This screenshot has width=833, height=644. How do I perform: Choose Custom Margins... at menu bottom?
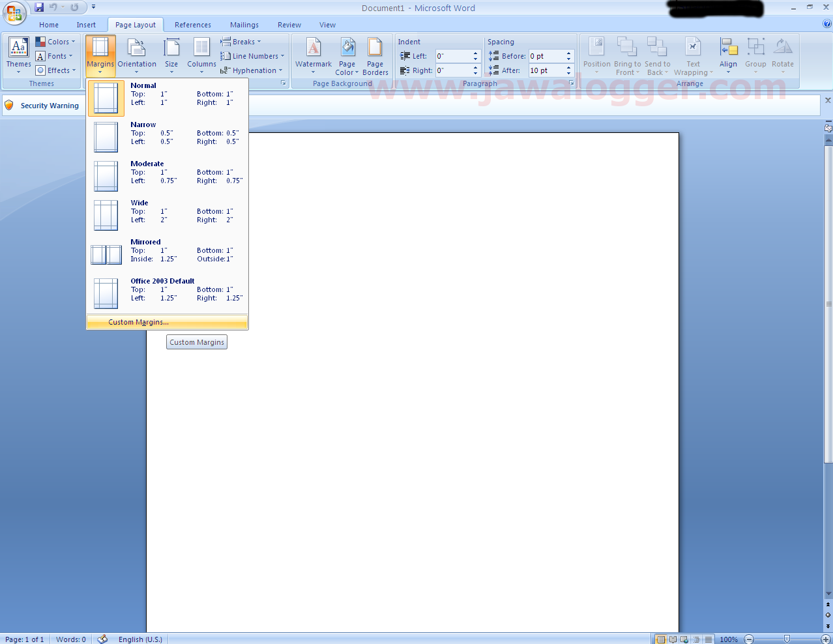point(168,322)
